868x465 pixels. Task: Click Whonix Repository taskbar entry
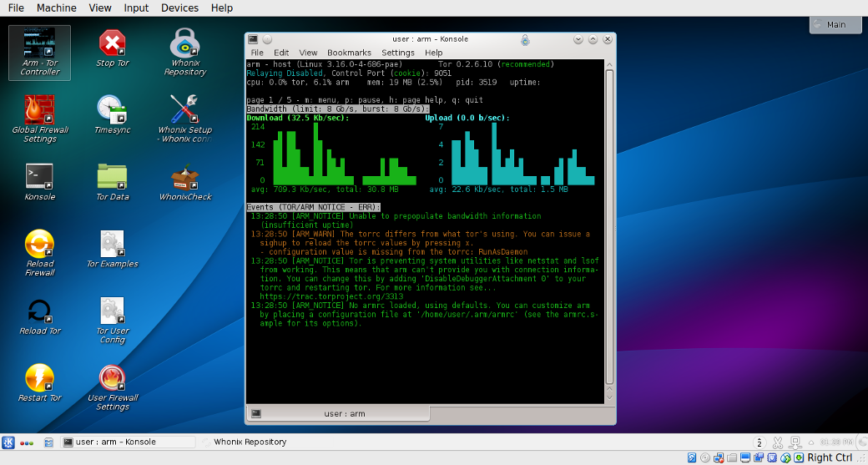tap(244, 442)
